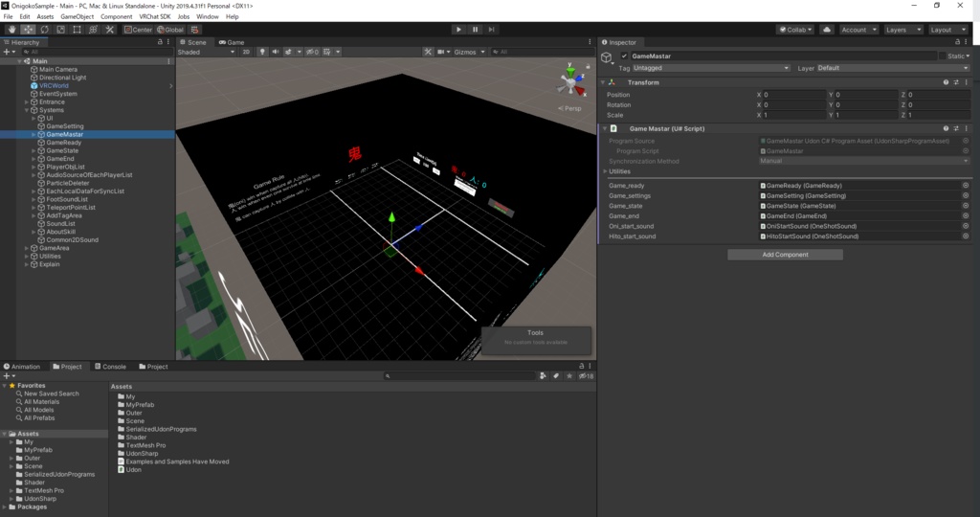Open the scene camera settings icon
The height and width of the screenshot is (517, 980).
click(441, 52)
